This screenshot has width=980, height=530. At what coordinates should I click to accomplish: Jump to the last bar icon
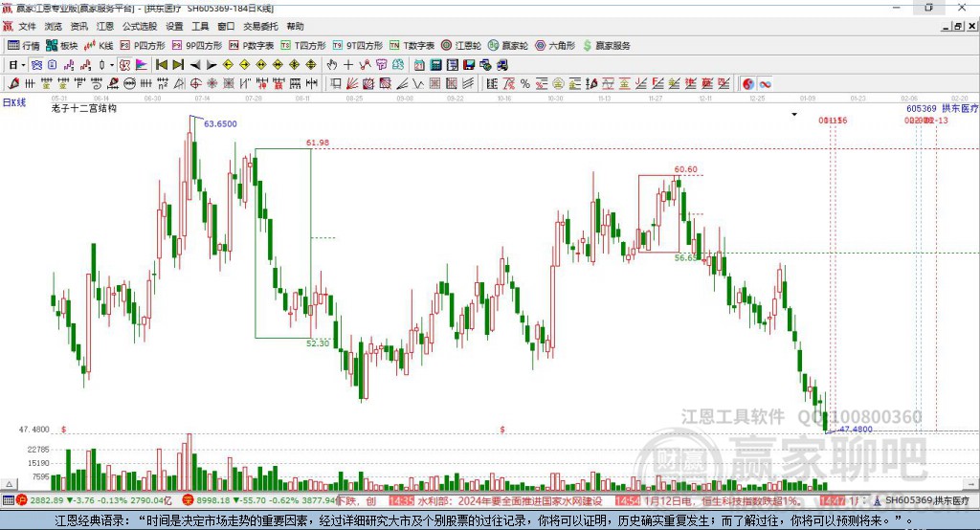[178, 65]
